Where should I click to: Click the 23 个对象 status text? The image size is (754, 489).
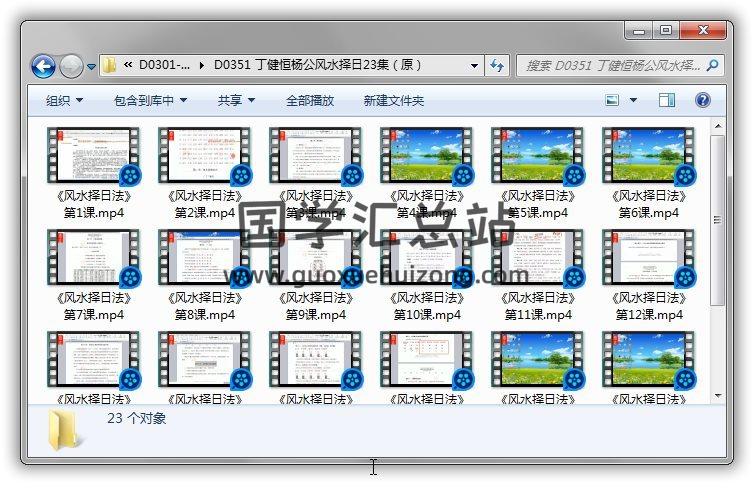pyautogui.click(x=137, y=418)
